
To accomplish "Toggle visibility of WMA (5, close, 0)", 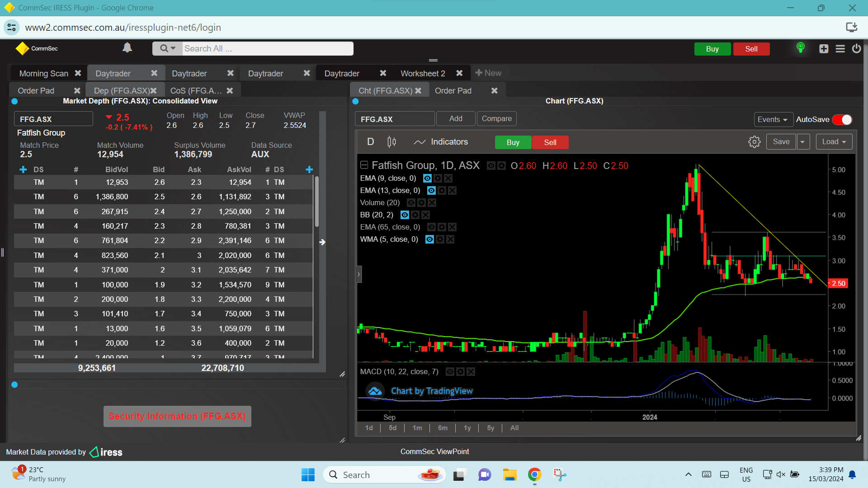I will 429,239.
